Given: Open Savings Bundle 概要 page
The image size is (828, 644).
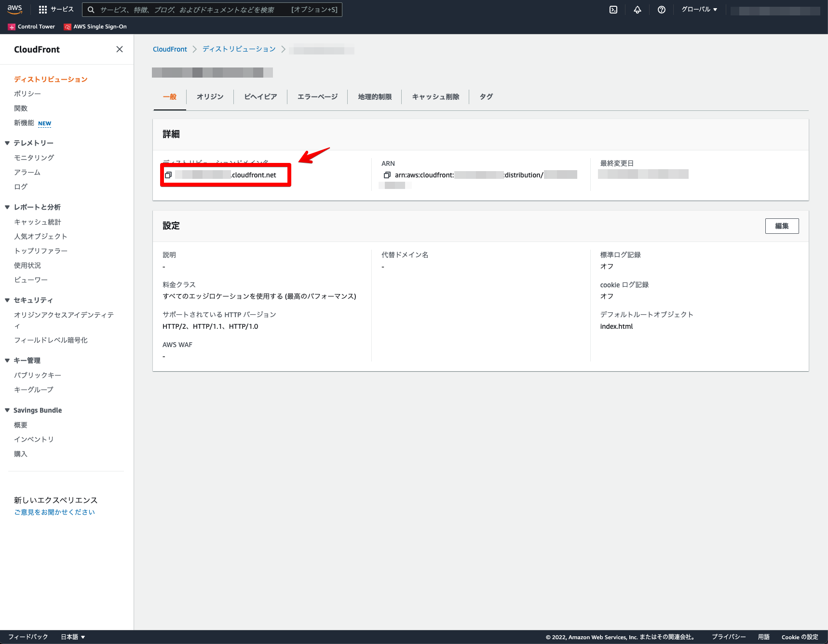Looking at the screenshot, I should click(21, 425).
